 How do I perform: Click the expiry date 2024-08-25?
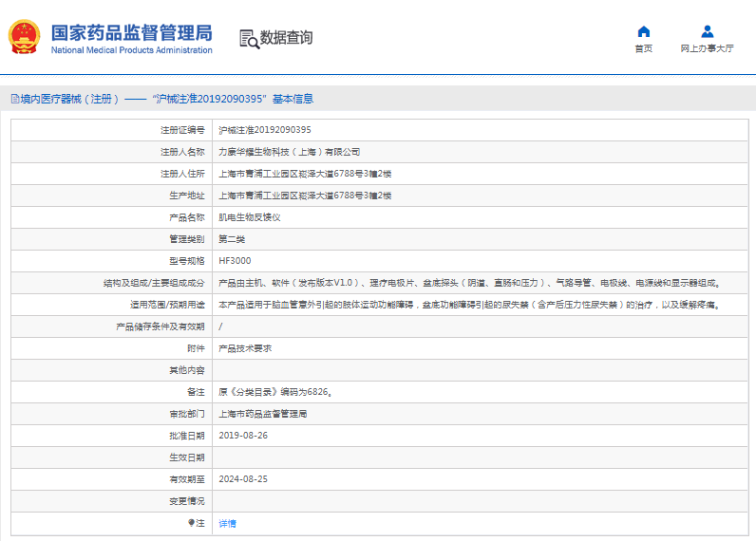tap(243, 479)
